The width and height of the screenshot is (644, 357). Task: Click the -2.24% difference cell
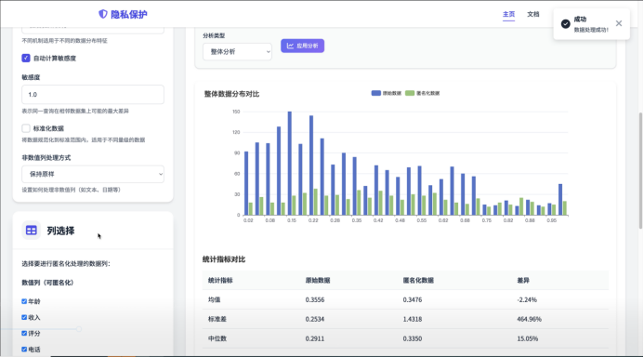(x=527, y=299)
